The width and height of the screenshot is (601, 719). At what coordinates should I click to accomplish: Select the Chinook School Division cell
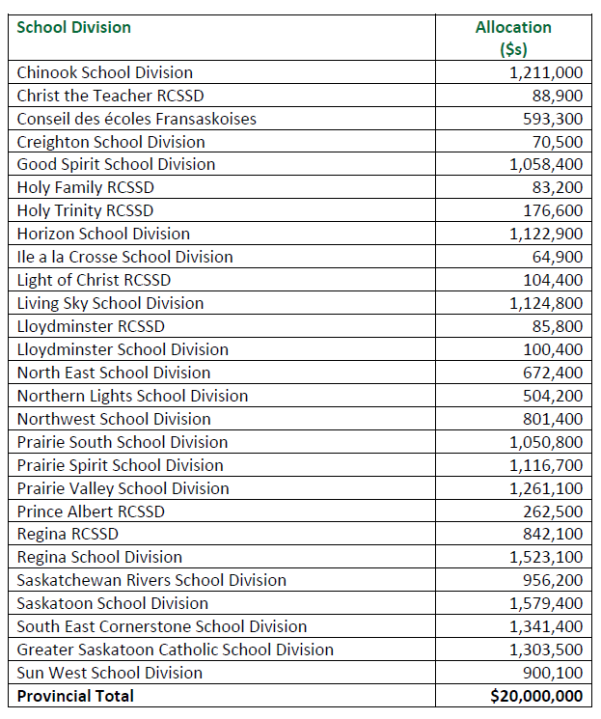[105, 72]
